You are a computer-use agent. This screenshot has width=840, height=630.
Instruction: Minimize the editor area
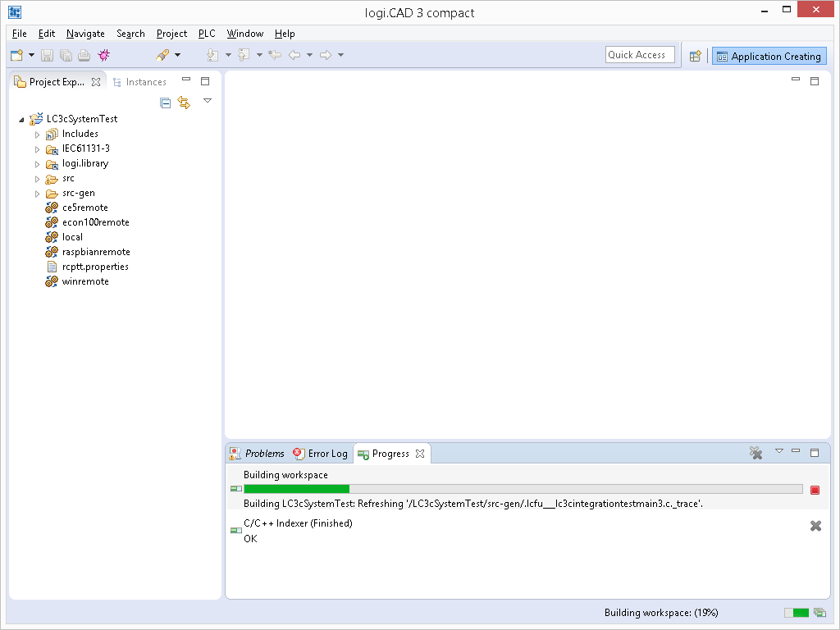(x=796, y=80)
